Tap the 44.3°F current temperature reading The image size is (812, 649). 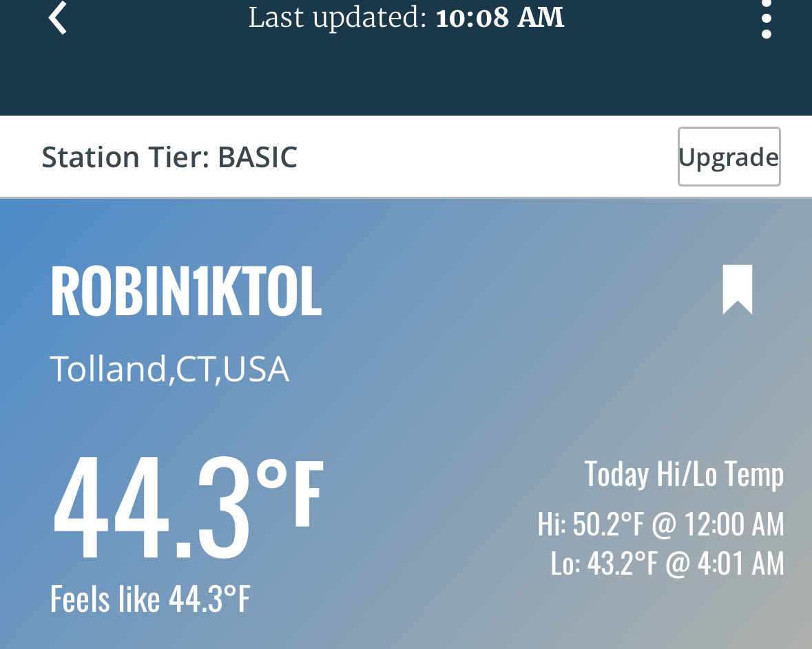(189, 507)
